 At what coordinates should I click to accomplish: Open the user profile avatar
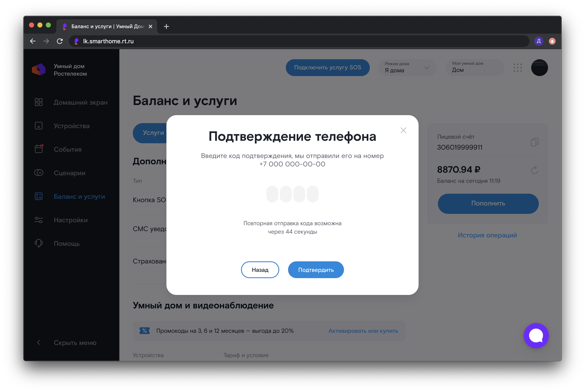click(539, 67)
